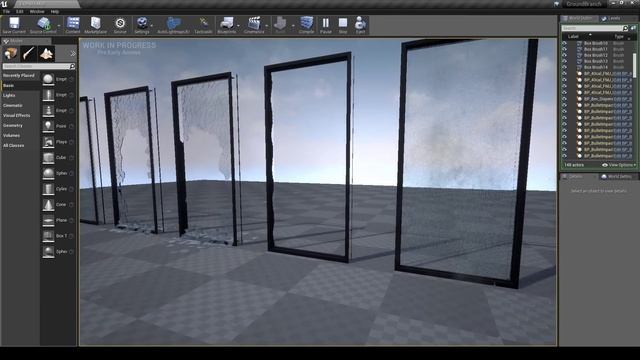
Task: Click the Save Current toolbar icon
Action: point(14,23)
